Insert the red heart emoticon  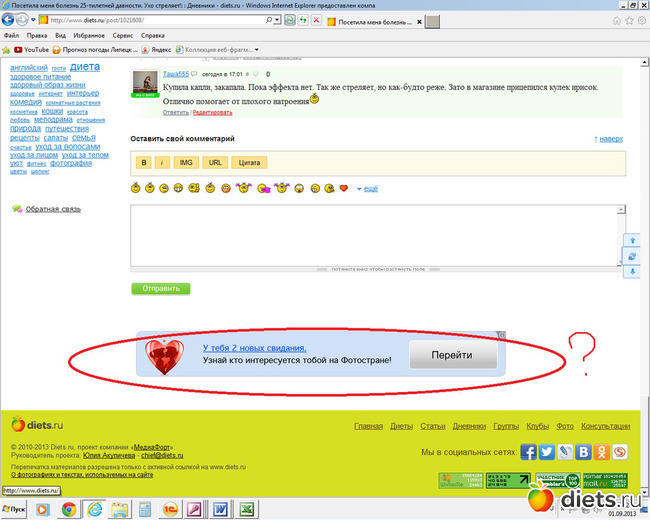click(343, 188)
